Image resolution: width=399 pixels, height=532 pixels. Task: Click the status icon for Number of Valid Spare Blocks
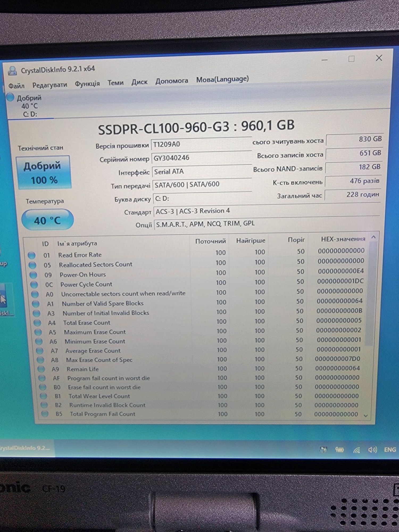(x=36, y=304)
